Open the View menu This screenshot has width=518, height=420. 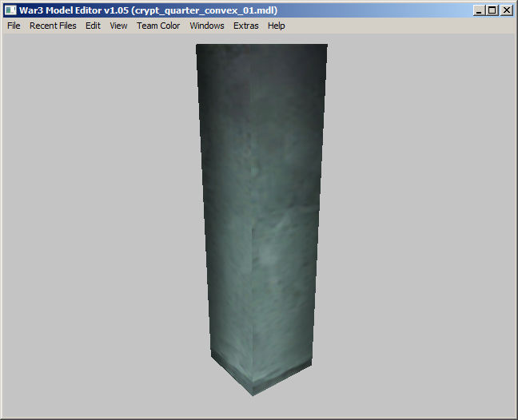click(118, 26)
